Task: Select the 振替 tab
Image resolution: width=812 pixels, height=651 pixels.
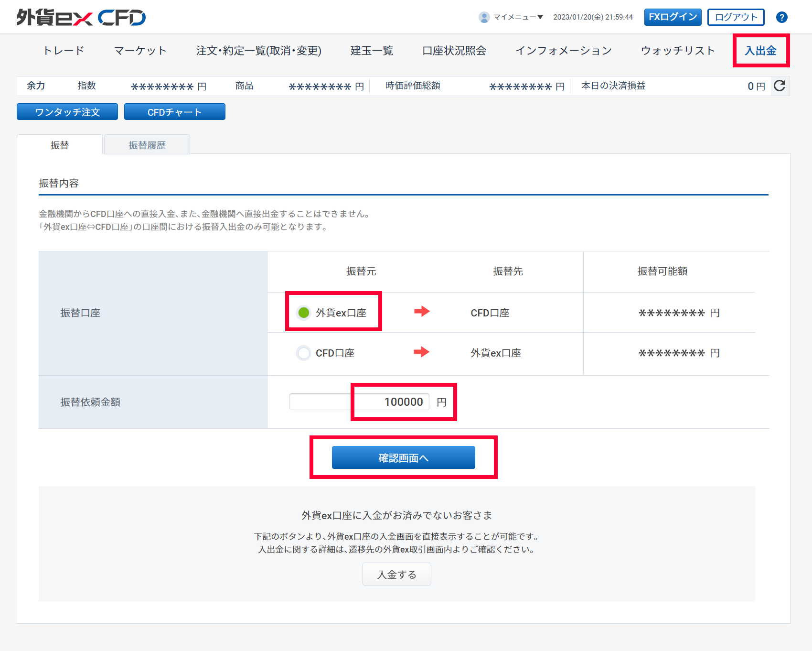Action: coord(60,145)
